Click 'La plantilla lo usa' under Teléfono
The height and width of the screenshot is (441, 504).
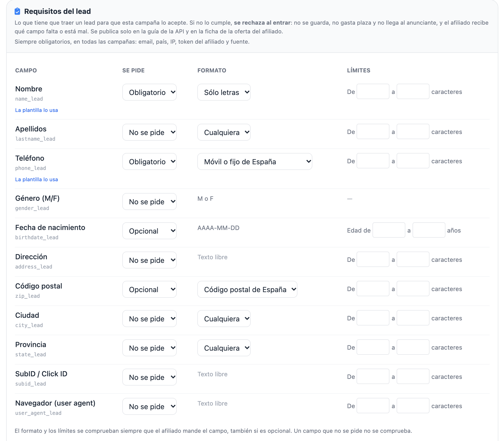pos(36,179)
